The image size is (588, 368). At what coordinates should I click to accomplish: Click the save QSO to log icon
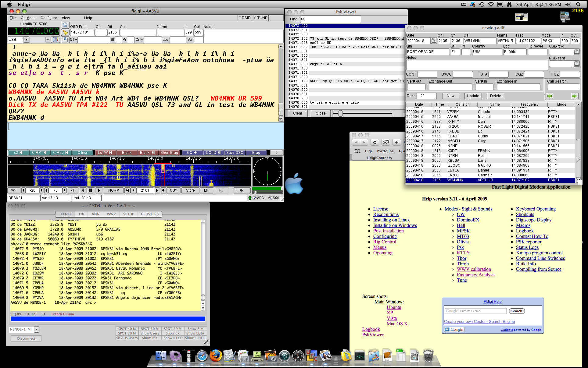point(65,40)
